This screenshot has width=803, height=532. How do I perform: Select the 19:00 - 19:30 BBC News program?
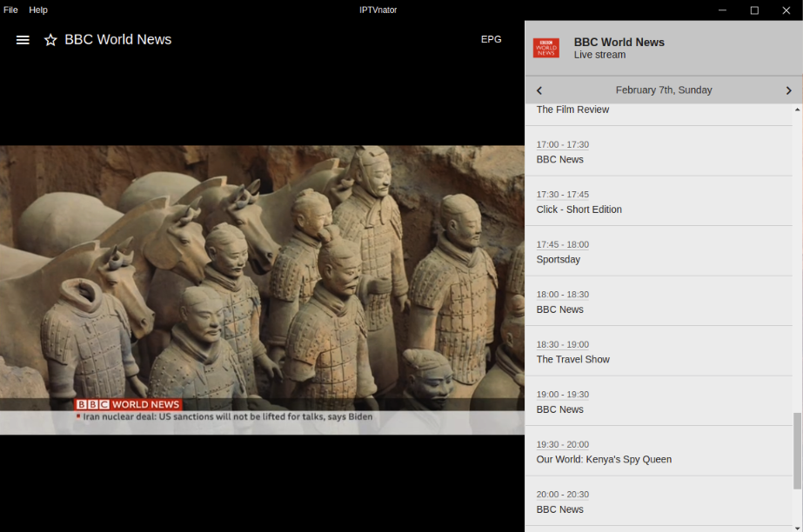click(x=659, y=401)
